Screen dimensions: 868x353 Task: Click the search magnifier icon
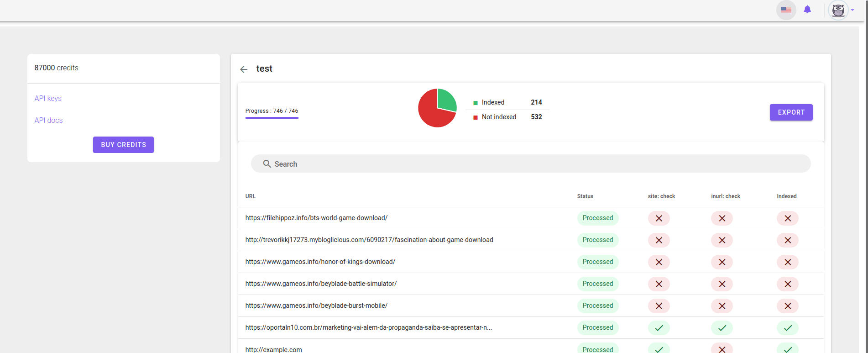267,164
